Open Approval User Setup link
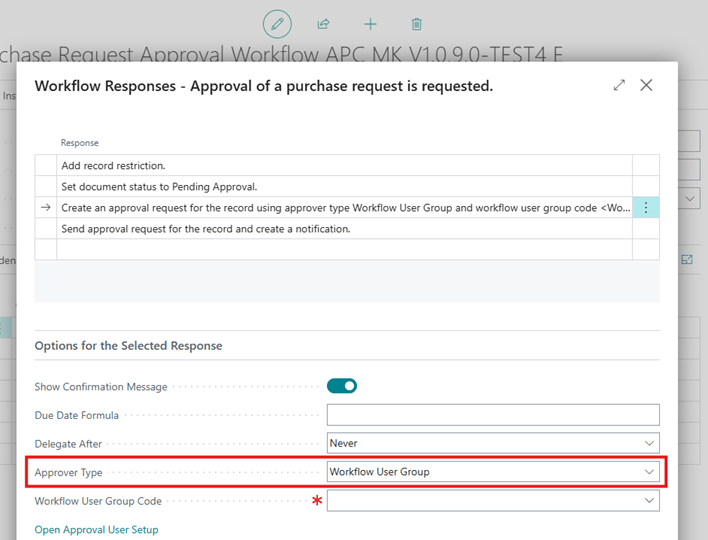The image size is (708, 540). coord(96,530)
